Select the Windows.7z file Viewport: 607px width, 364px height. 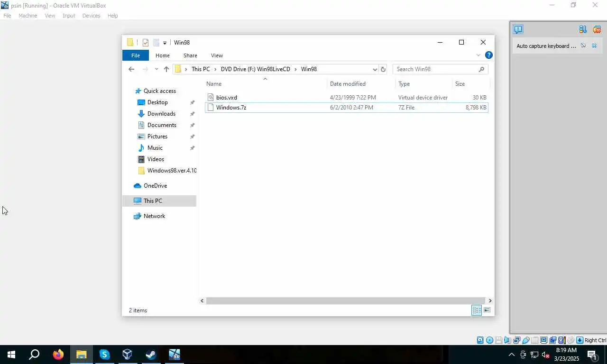tap(346, 108)
